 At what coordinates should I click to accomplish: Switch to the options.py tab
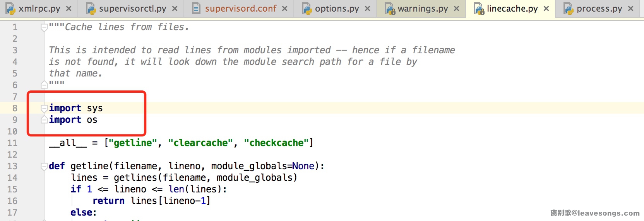337,8
